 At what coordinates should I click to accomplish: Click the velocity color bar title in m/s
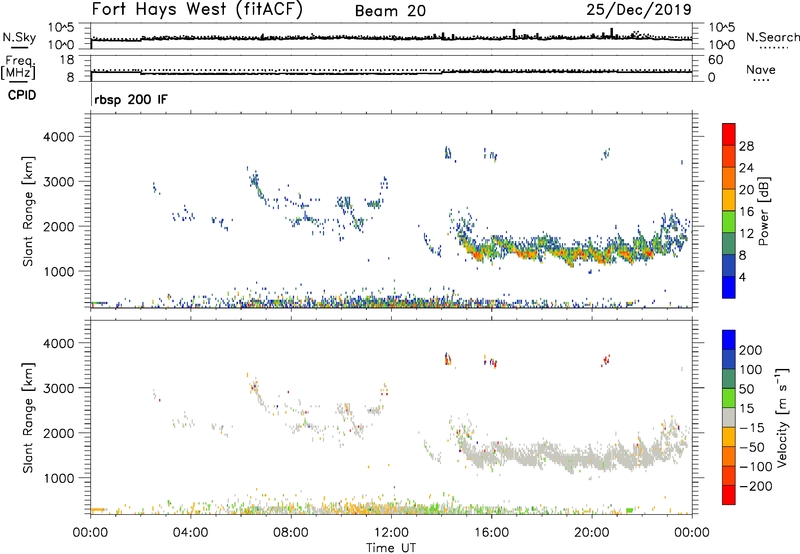(x=783, y=417)
